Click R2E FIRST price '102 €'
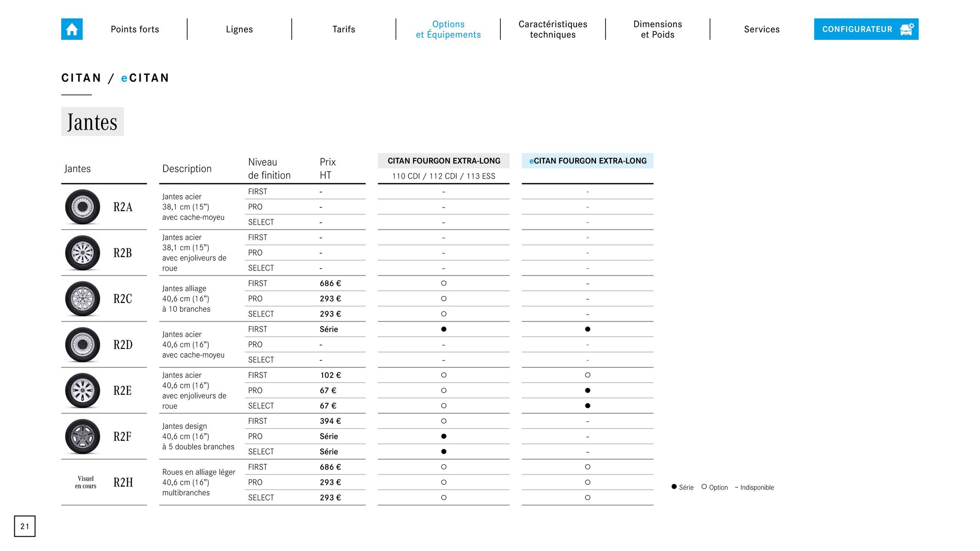This screenshot has height=551, width=980. click(330, 375)
